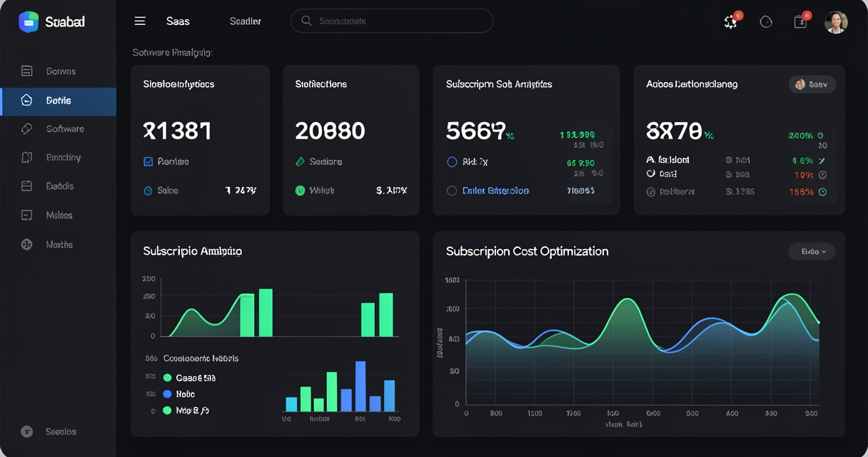Open the Emocthy sidebar item
Viewport: 868px width, 457px height.
point(58,157)
